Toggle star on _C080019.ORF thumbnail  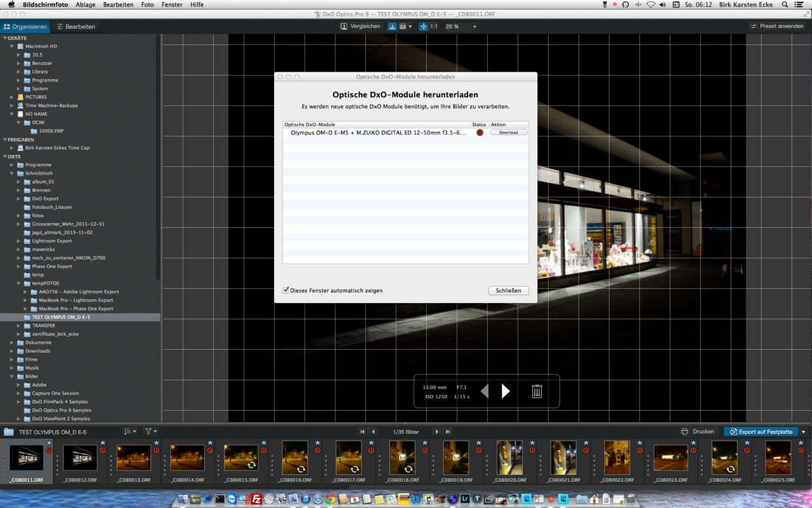(478, 443)
